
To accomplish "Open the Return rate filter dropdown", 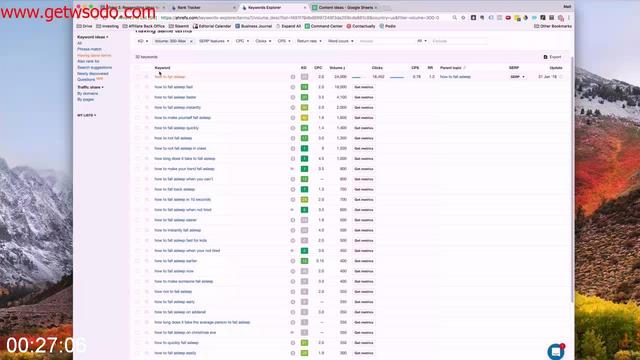I will (x=309, y=41).
